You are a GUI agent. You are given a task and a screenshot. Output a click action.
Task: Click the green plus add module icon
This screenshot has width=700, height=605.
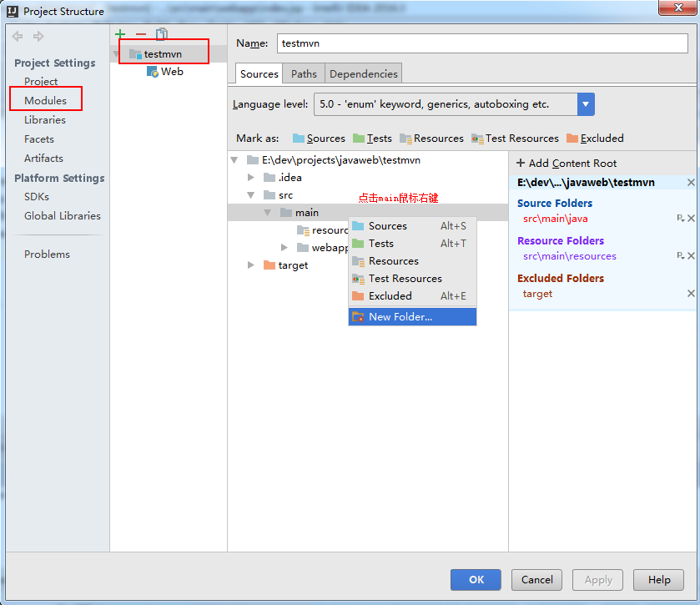pyautogui.click(x=120, y=34)
